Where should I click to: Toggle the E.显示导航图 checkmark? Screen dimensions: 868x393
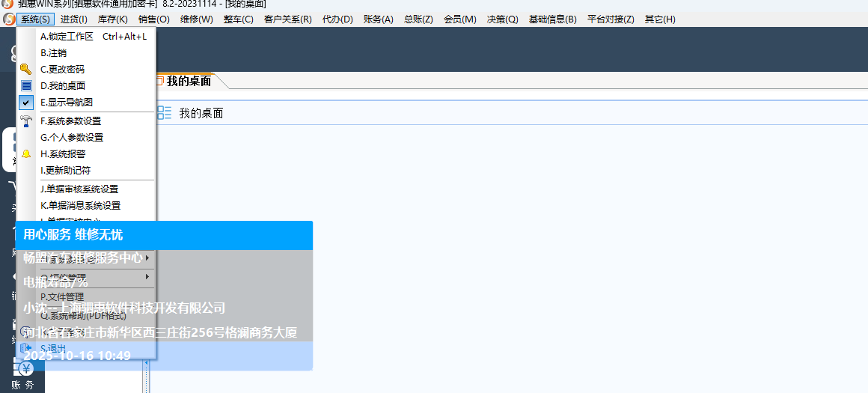click(26, 102)
